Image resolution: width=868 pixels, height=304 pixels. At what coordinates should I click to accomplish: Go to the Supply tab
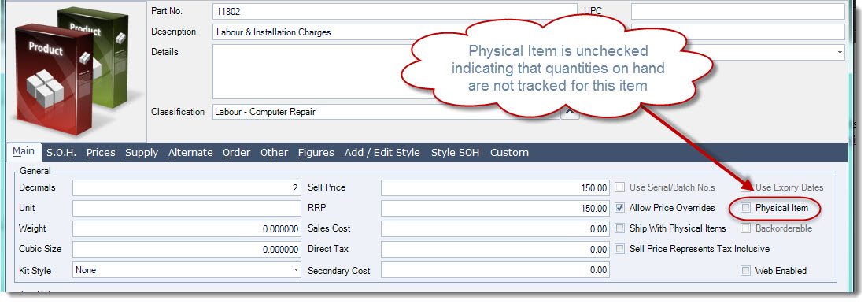point(142,152)
